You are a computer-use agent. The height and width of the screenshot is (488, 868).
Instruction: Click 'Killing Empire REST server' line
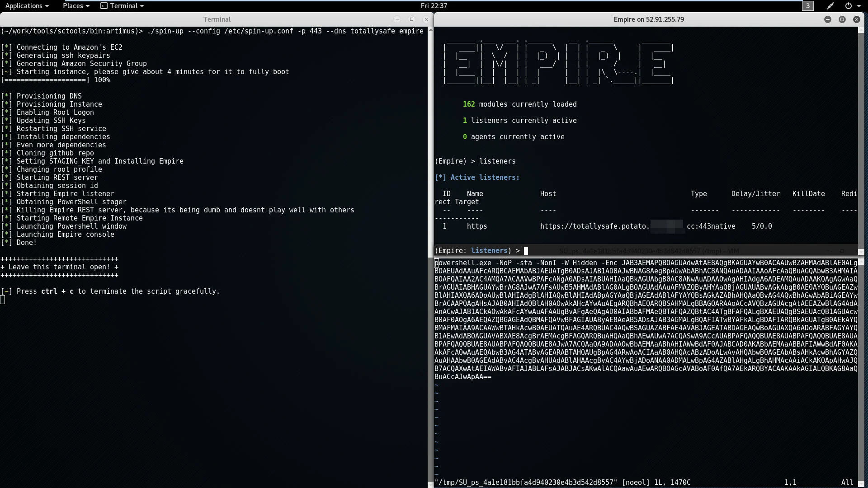[x=178, y=210]
